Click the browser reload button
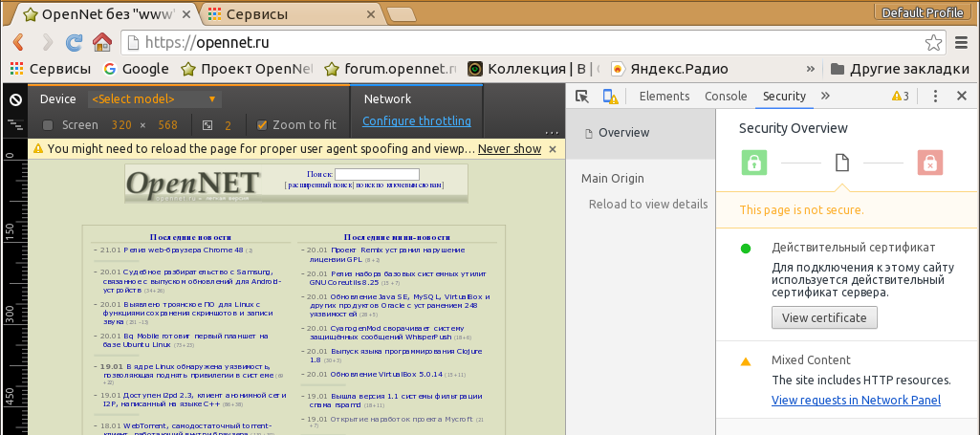The image size is (980, 435). pyautogui.click(x=74, y=42)
